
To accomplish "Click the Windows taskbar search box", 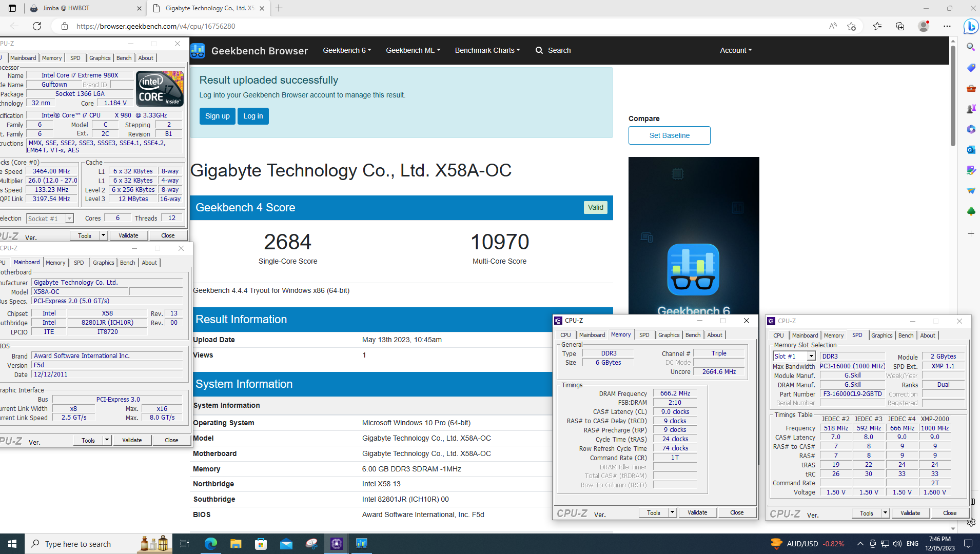I will tap(82, 544).
